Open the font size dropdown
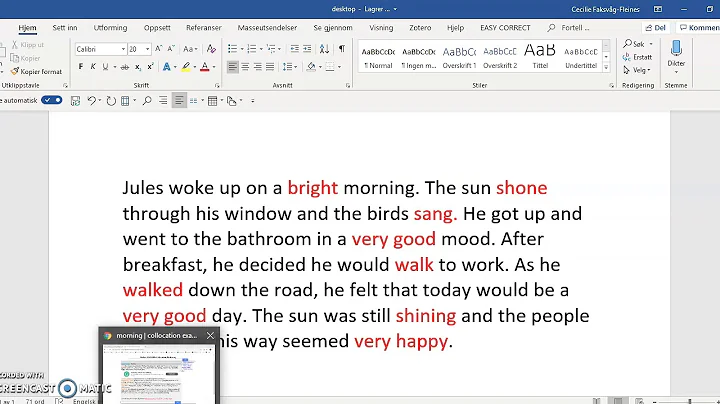Image resolution: width=720 pixels, height=404 pixels. tap(147, 49)
